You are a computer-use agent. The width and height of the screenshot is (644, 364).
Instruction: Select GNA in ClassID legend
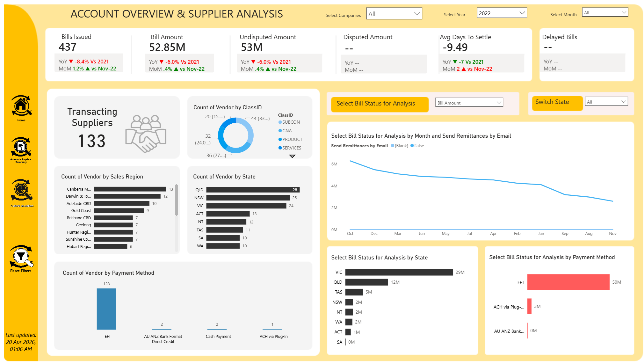click(285, 131)
